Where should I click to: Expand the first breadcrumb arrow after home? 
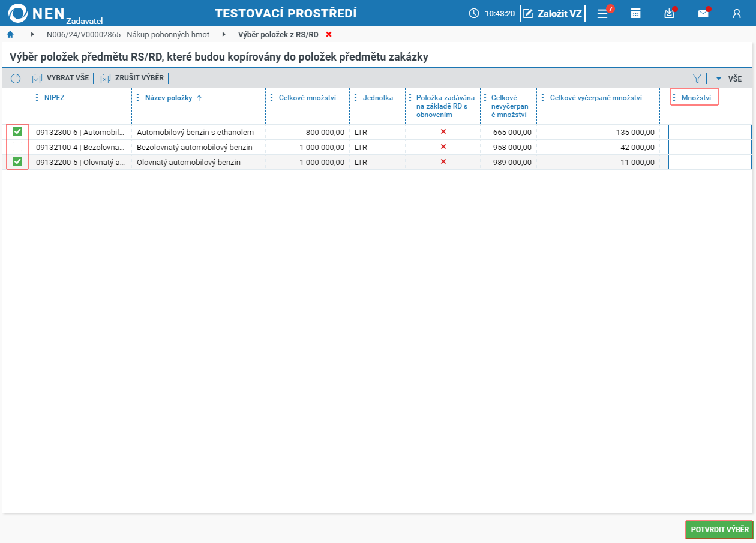coord(32,34)
